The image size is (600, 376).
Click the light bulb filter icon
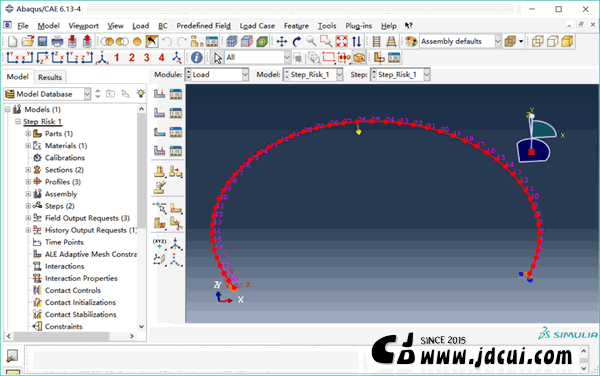pos(141,94)
